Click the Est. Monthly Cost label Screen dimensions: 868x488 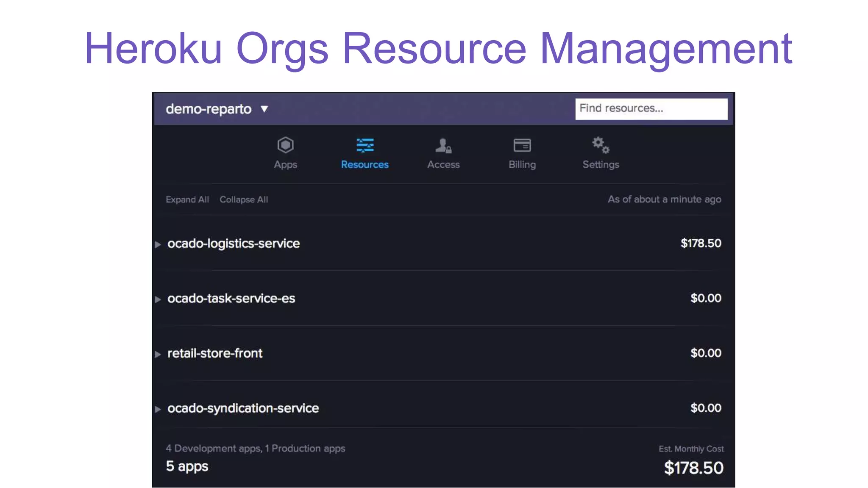[691, 449]
